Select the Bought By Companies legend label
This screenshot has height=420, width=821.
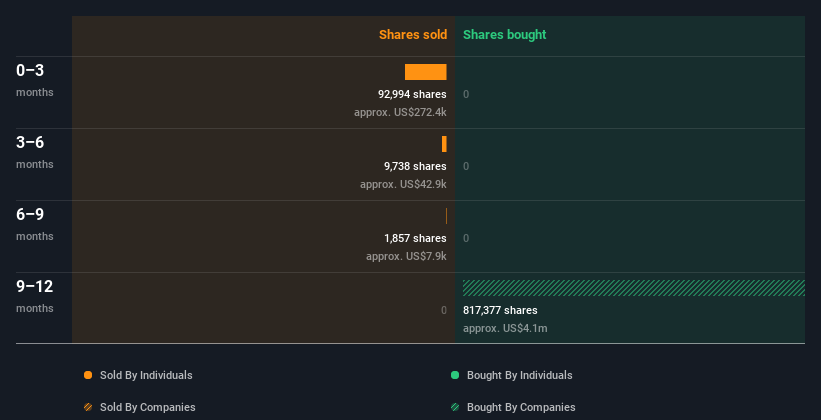[521, 407]
